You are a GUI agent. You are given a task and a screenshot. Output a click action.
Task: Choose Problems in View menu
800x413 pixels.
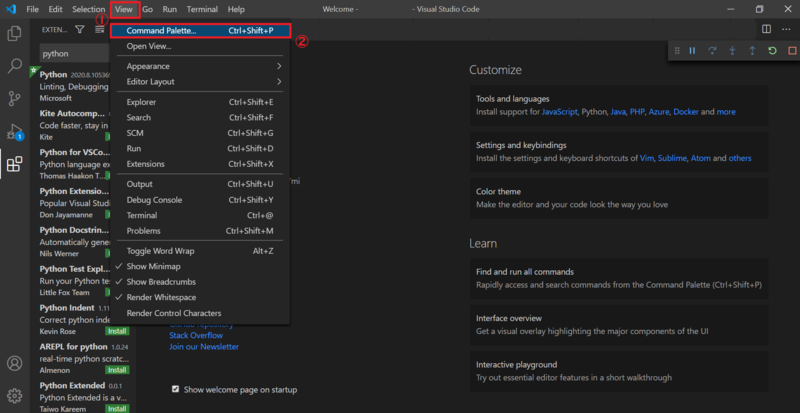[199, 231]
